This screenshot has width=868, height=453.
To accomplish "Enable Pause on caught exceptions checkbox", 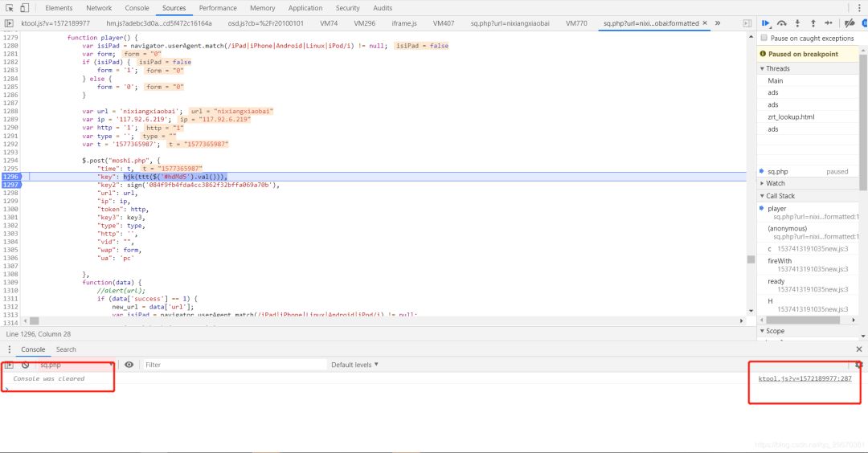I will click(x=764, y=39).
